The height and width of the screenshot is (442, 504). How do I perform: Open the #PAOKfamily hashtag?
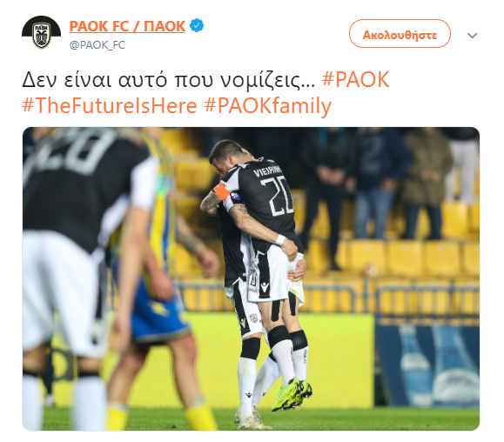267,105
